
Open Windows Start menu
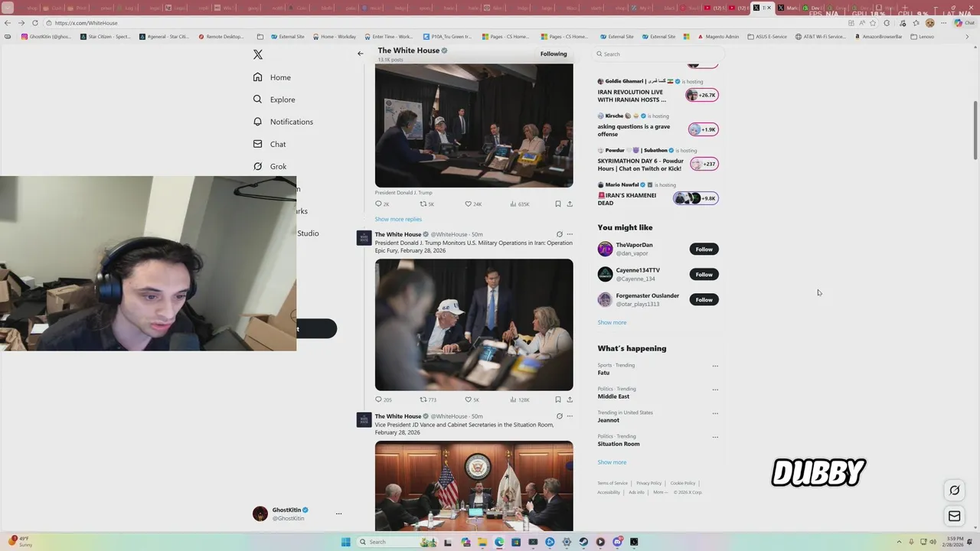pyautogui.click(x=346, y=542)
